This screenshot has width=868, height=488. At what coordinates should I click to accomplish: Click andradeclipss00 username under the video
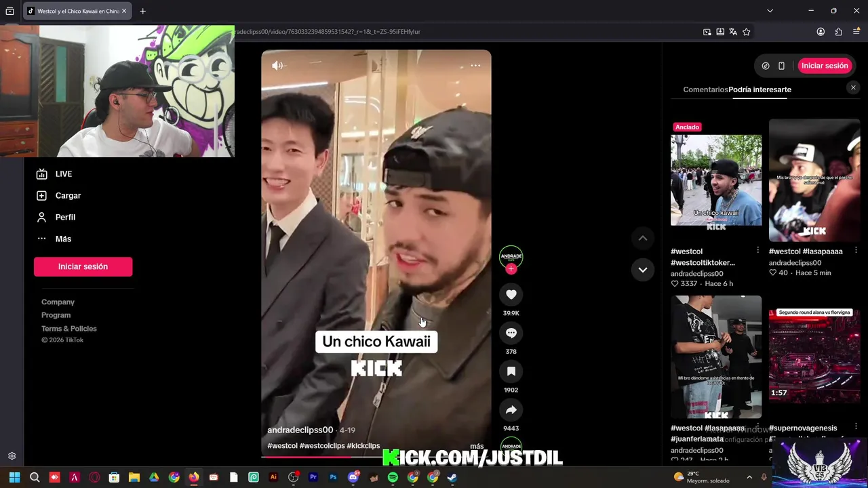point(300,430)
